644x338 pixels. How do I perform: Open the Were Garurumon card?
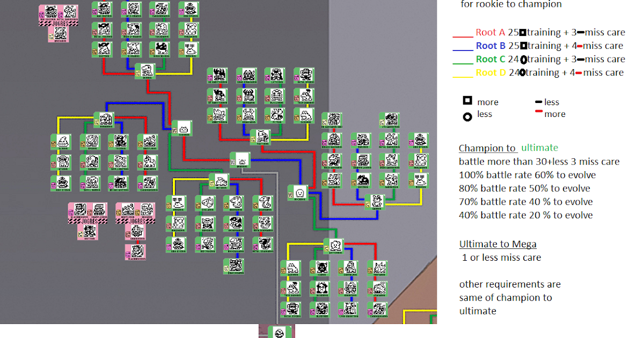click(x=390, y=160)
